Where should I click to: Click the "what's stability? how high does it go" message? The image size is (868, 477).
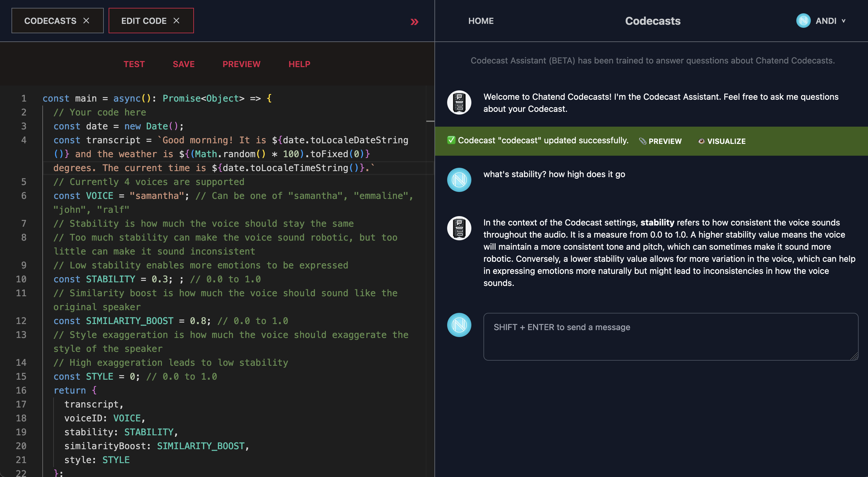point(554,174)
